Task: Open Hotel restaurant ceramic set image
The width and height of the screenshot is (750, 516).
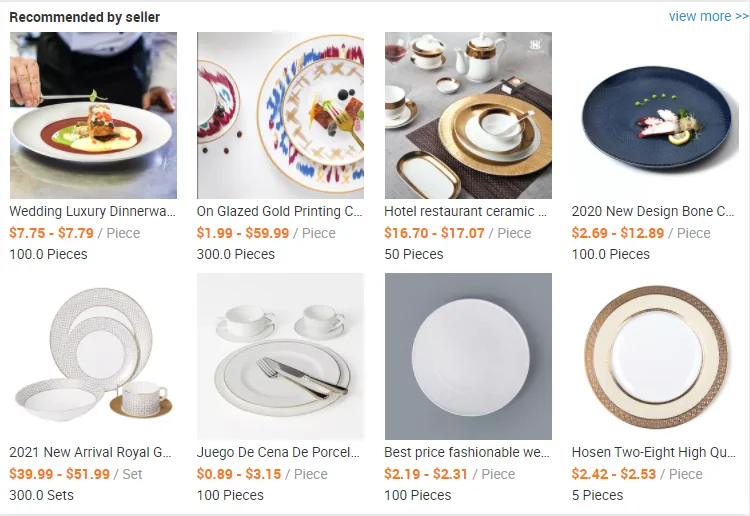Action: pyautogui.click(x=468, y=115)
